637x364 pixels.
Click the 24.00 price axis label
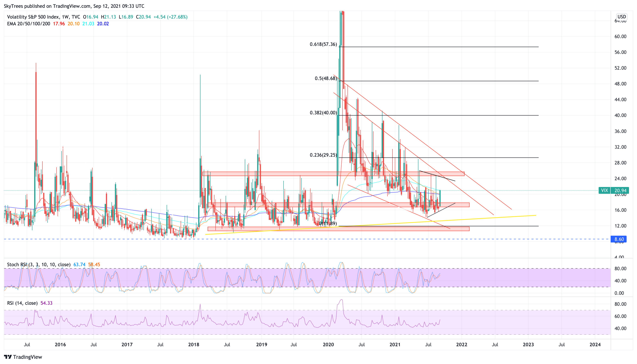[620, 178]
